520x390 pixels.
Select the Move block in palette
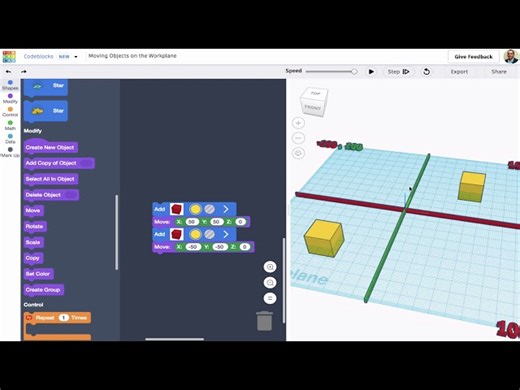[x=34, y=210]
